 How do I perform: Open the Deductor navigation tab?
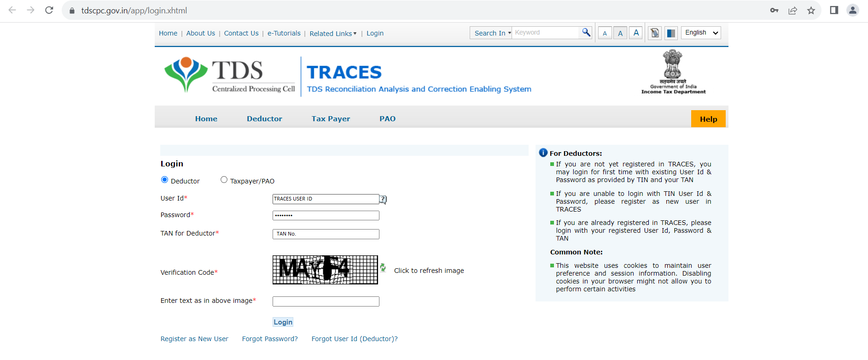click(264, 118)
